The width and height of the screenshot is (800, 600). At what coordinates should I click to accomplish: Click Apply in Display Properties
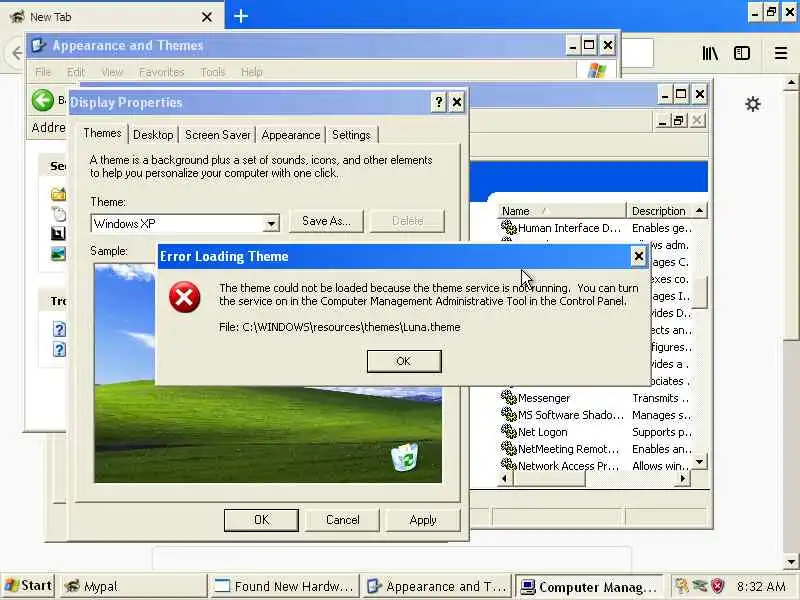pyautogui.click(x=422, y=520)
